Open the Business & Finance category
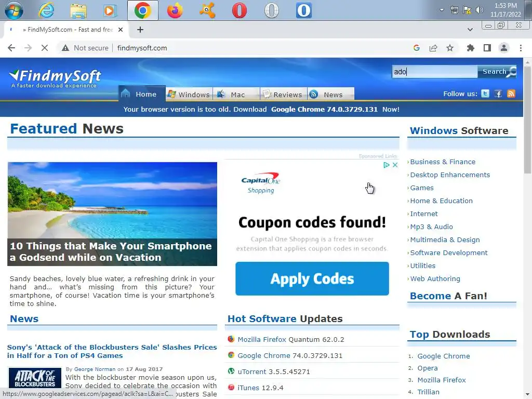The height and width of the screenshot is (399, 532). pyautogui.click(x=443, y=162)
